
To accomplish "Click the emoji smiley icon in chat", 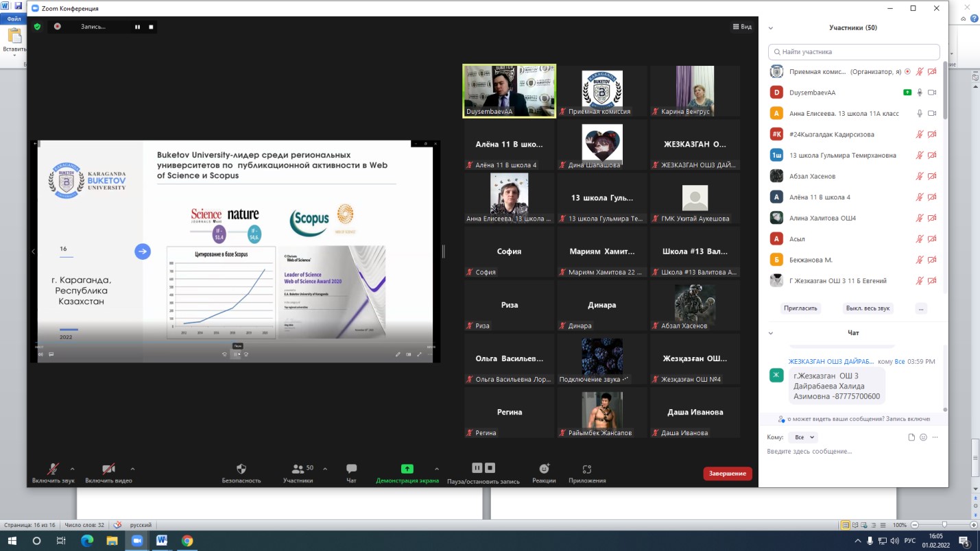I will pos(923,437).
